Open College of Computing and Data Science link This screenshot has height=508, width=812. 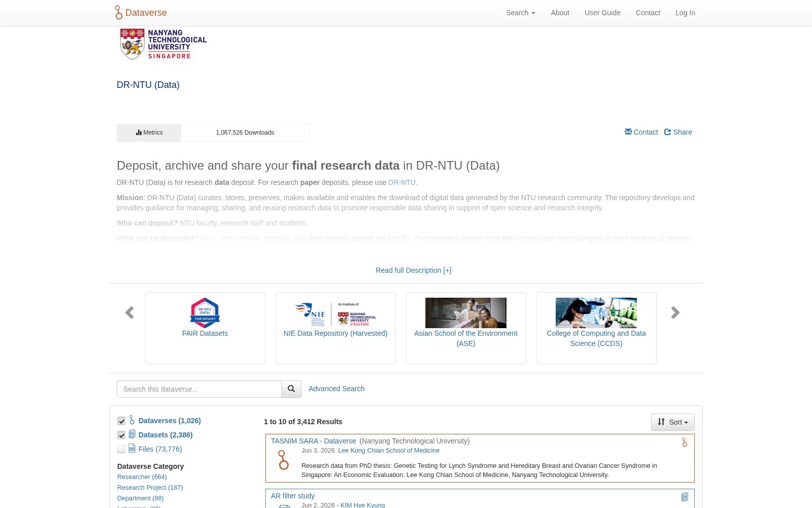click(x=596, y=338)
